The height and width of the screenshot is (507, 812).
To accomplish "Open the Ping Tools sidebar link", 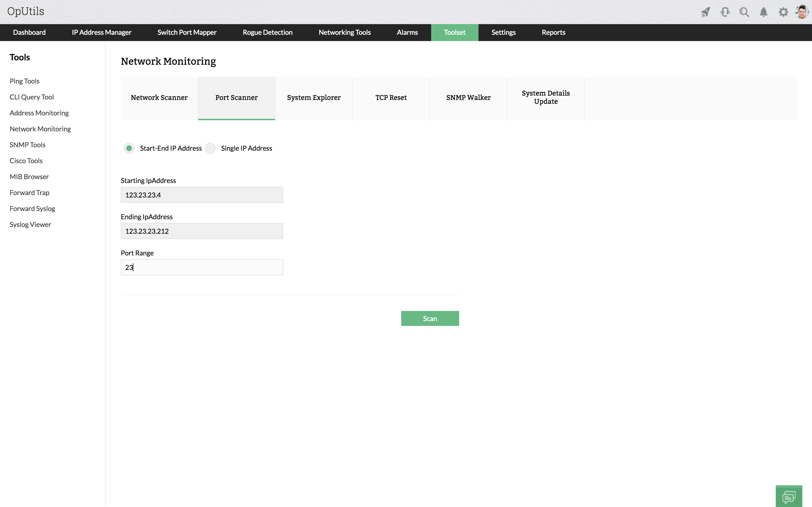I will click(x=24, y=81).
